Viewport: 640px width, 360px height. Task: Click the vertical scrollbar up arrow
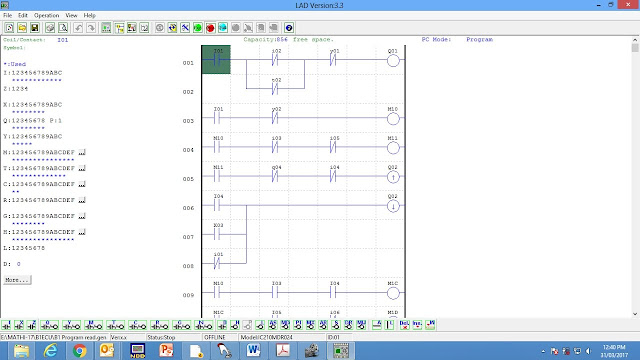click(635, 40)
